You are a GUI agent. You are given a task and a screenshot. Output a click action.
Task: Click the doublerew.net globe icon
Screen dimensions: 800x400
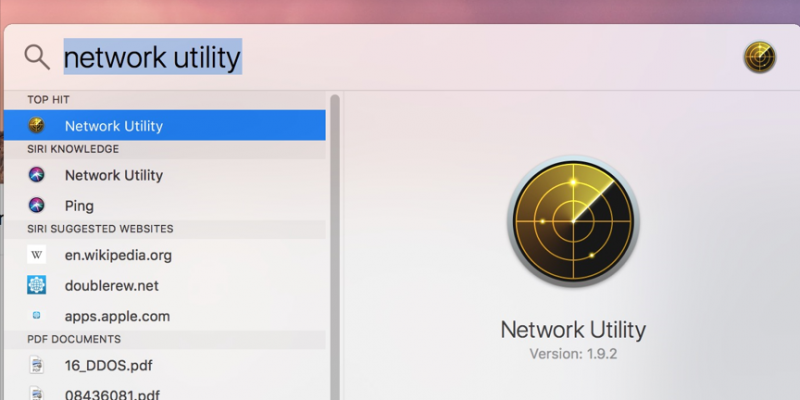[36, 285]
